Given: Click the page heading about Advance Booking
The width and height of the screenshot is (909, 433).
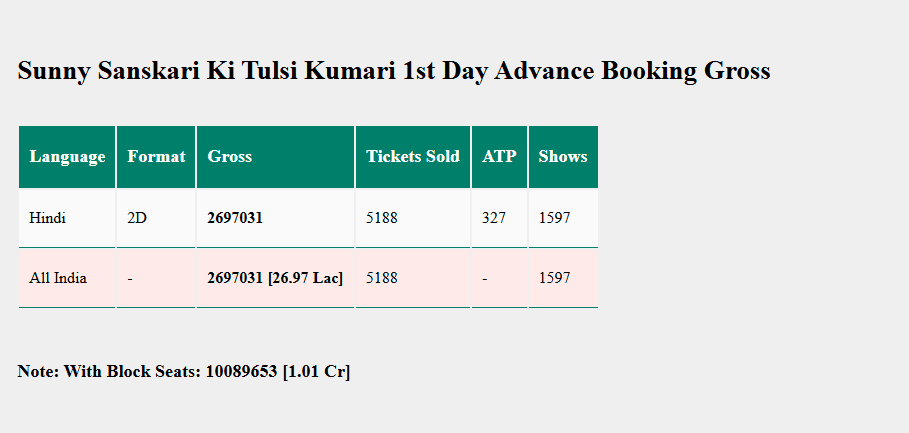Looking at the screenshot, I should pos(394,71).
